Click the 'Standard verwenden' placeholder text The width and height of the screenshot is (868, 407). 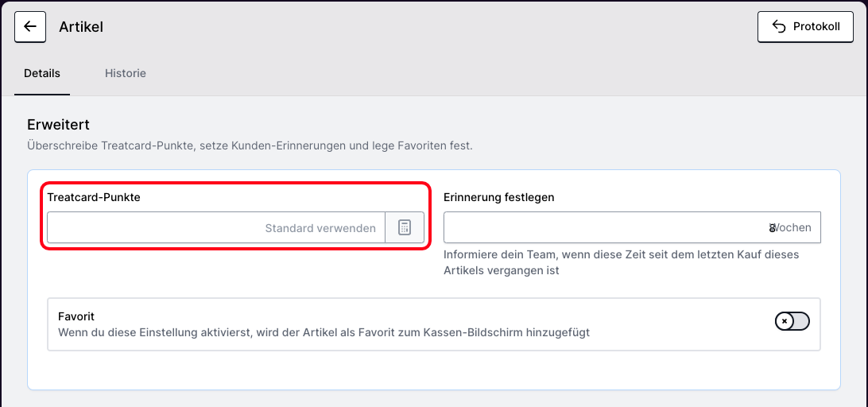320,228
